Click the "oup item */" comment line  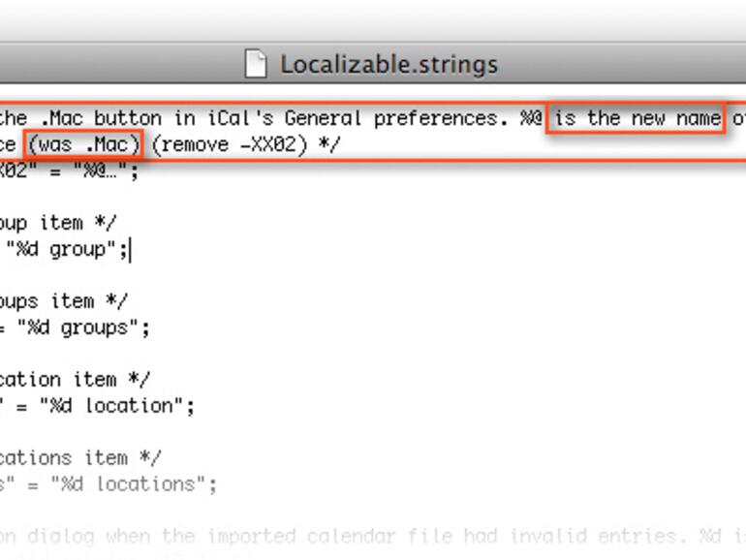click(x=58, y=223)
